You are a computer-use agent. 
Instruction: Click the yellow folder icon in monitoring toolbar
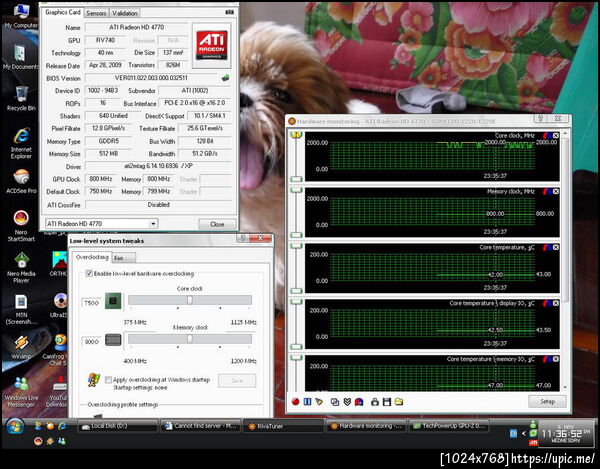point(399,402)
